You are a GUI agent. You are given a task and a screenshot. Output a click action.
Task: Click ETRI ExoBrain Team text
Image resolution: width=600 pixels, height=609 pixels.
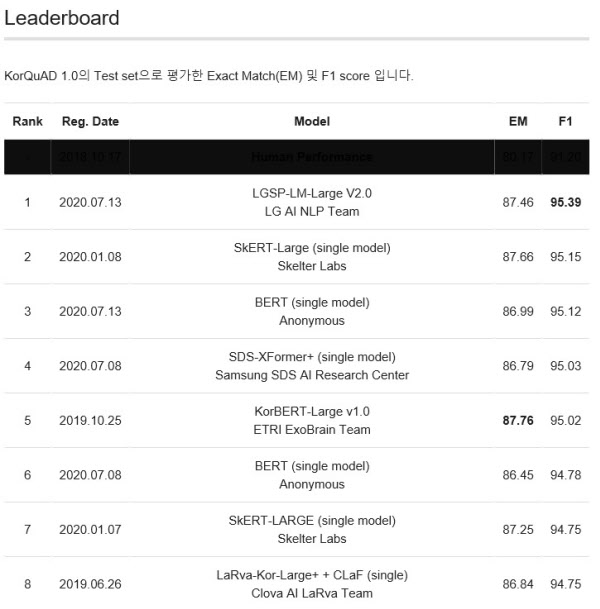pyautogui.click(x=312, y=430)
